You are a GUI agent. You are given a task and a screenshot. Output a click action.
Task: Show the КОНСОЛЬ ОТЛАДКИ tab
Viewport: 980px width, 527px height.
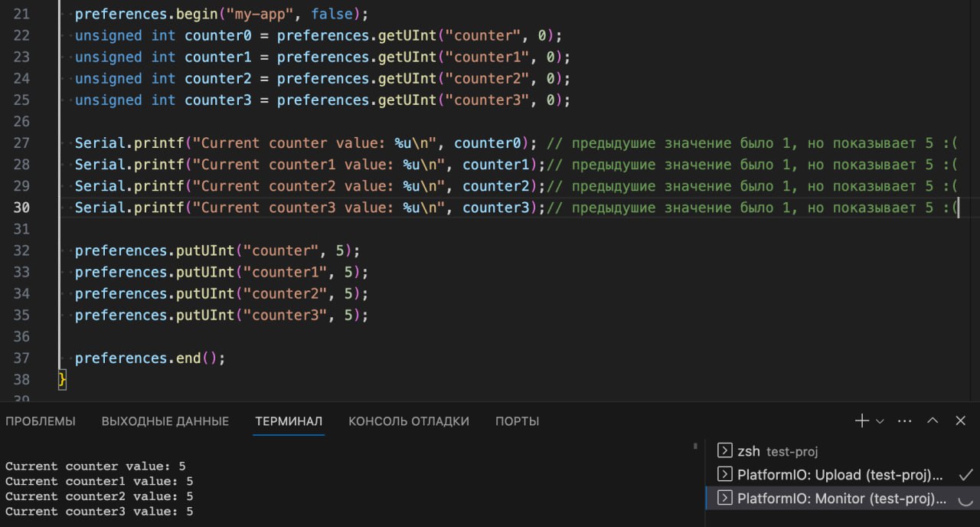pyautogui.click(x=409, y=421)
